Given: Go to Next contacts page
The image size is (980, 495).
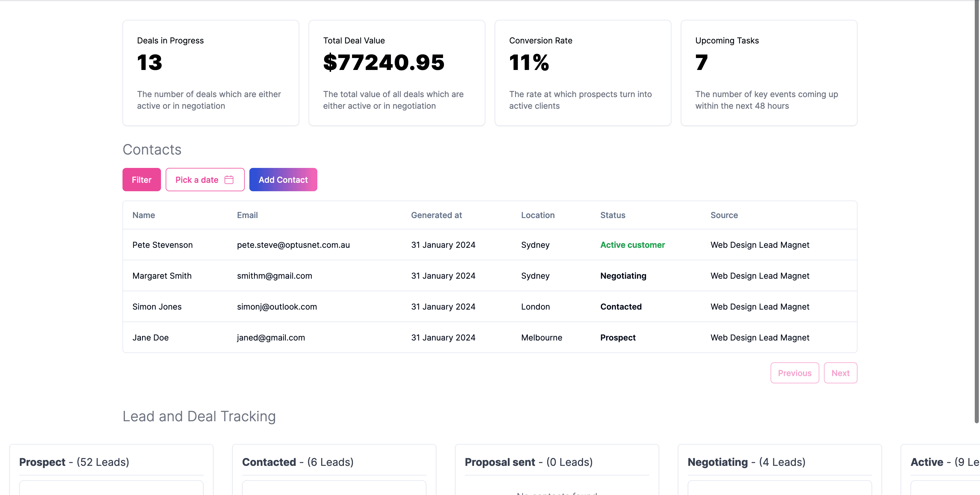Looking at the screenshot, I should point(840,373).
